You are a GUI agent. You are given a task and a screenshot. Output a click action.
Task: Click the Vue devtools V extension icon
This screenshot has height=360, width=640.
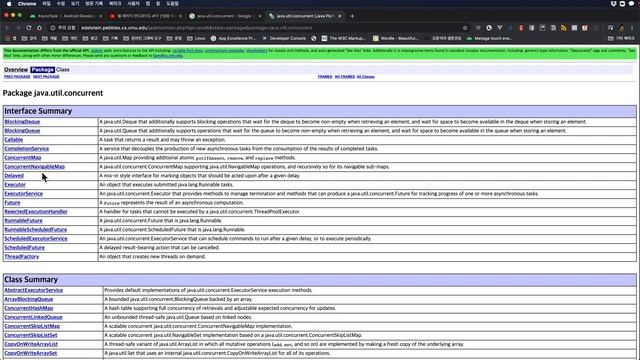tap(500, 28)
